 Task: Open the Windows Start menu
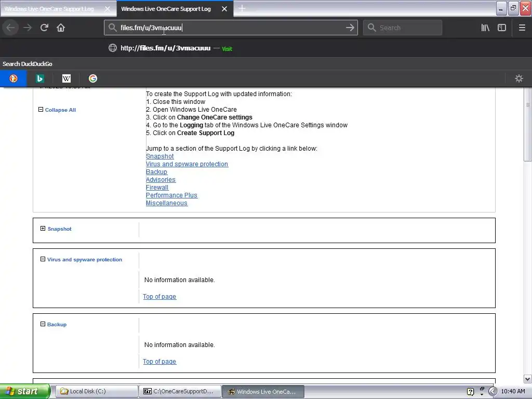[x=25, y=391]
